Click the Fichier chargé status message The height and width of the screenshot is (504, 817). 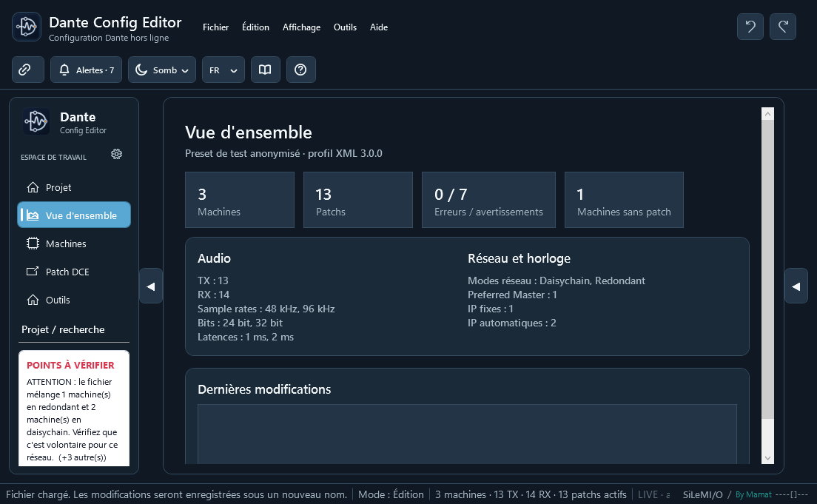(176, 494)
